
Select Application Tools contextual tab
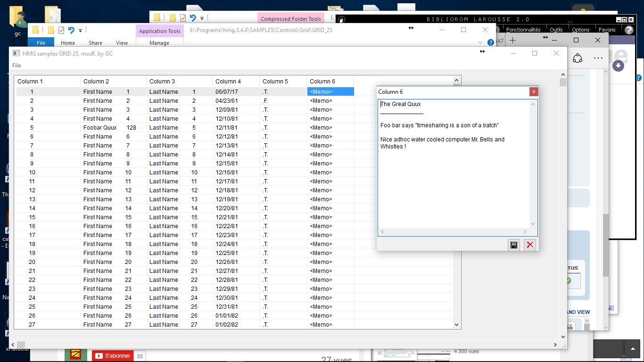click(159, 31)
